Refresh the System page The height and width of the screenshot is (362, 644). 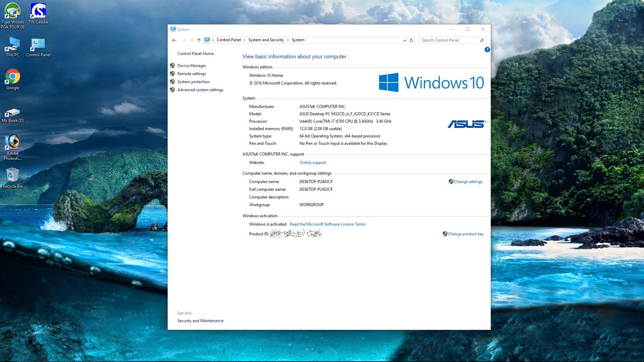coord(412,40)
